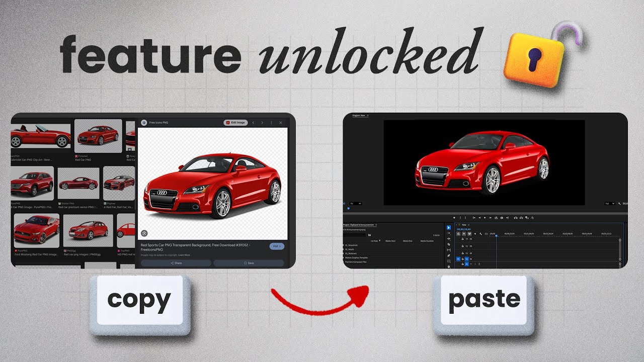This screenshot has height=362, width=644.
Task: Open the Learn More copyright link
Action: (x=184, y=255)
